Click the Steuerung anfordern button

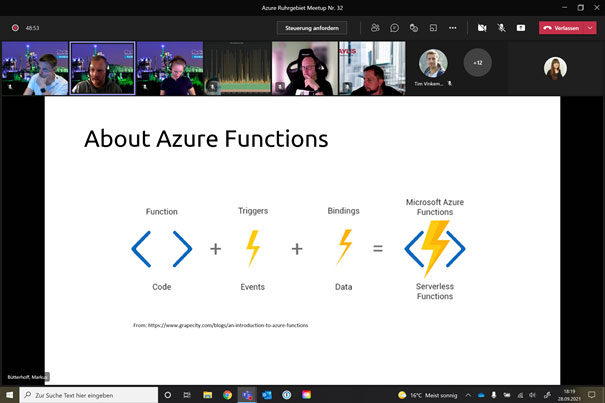coord(312,28)
